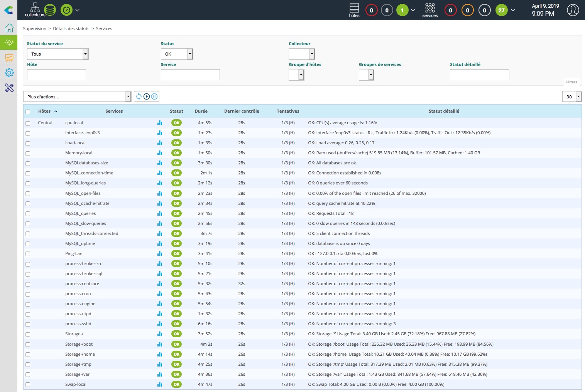Click the user profile icon
This screenshot has height=392, width=585.
[x=573, y=10]
